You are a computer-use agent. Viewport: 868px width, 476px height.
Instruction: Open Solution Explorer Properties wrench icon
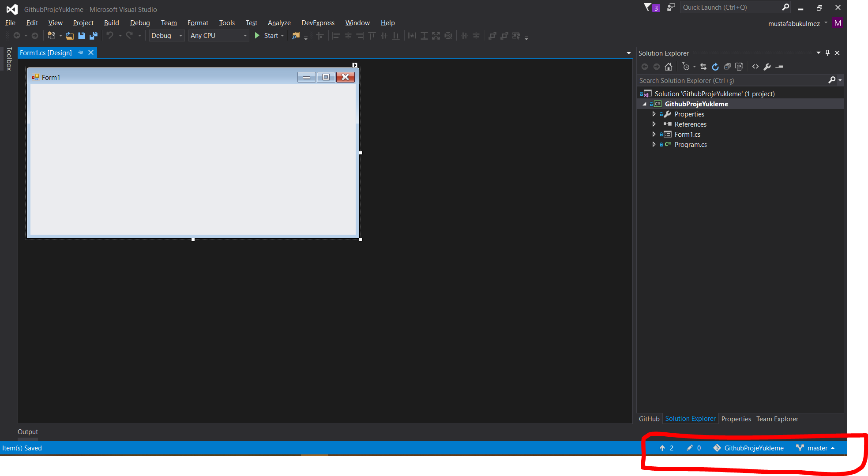768,67
